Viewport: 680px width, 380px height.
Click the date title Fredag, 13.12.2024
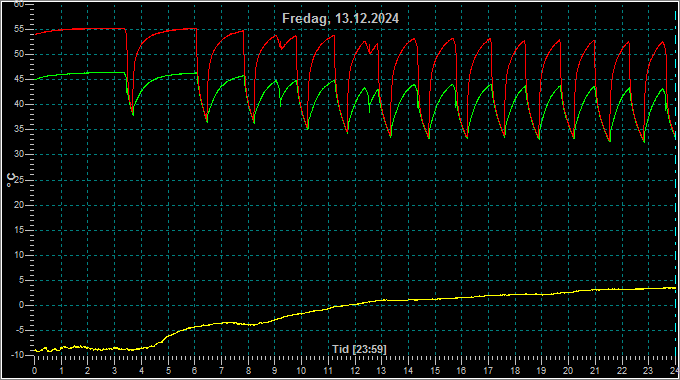pyautogui.click(x=340, y=18)
